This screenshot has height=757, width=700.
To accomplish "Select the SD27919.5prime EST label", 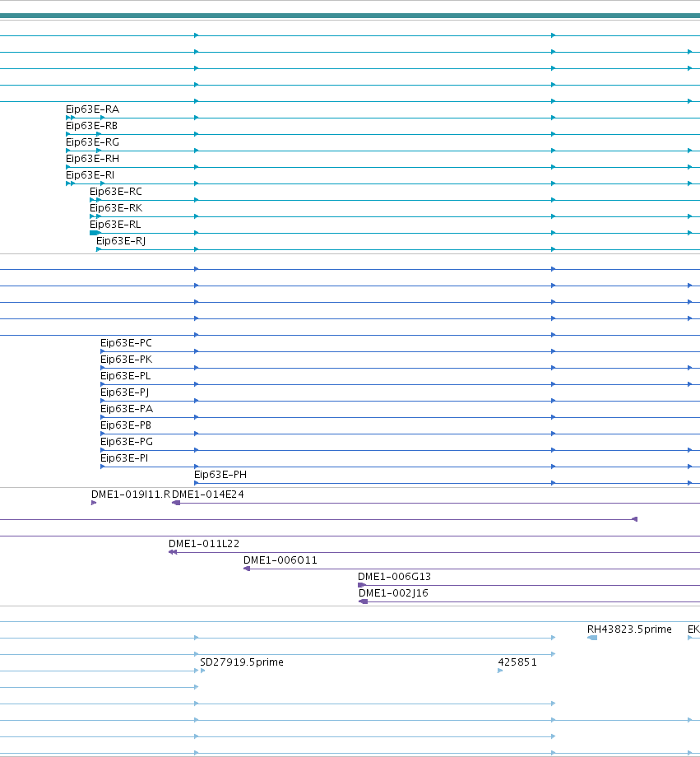I will pyautogui.click(x=241, y=662).
